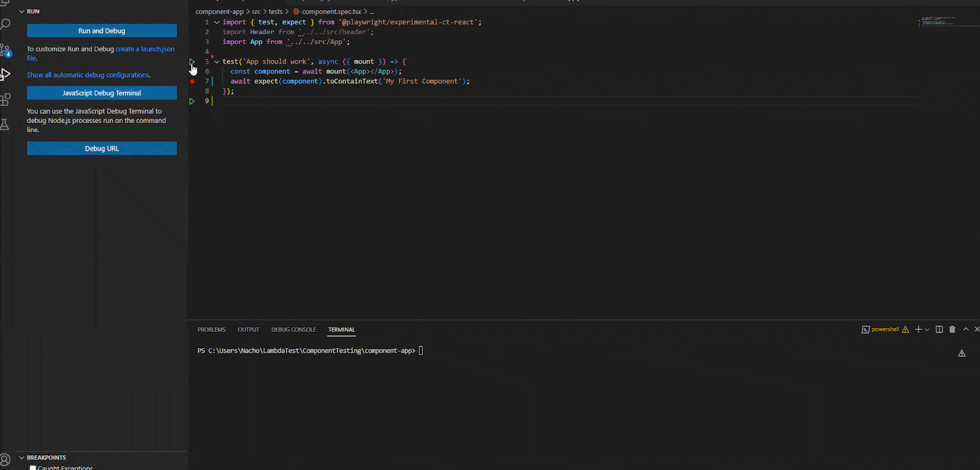Click line number 6 in gutter

pos(207,72)
